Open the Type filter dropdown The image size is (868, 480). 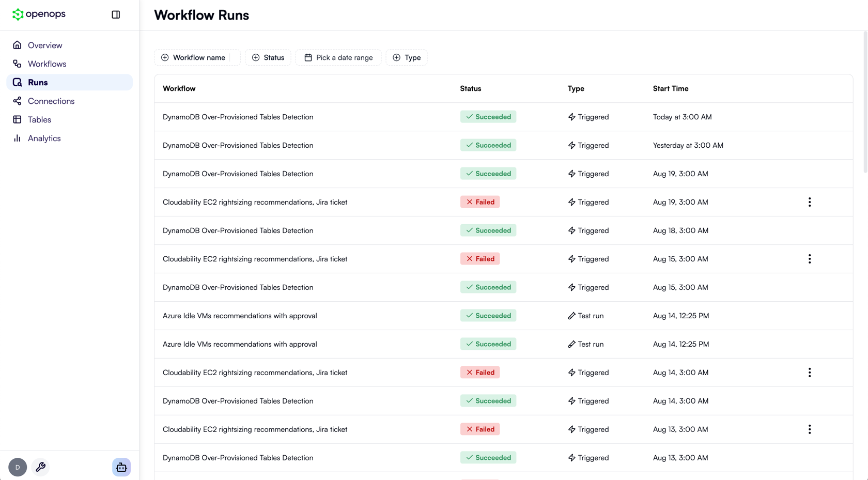[x=406, y=57]
